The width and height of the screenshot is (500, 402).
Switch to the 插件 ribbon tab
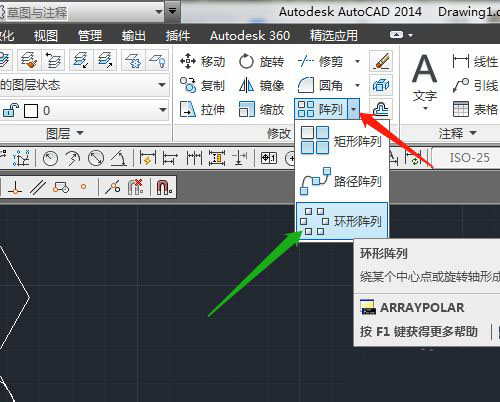click(178, 35)
